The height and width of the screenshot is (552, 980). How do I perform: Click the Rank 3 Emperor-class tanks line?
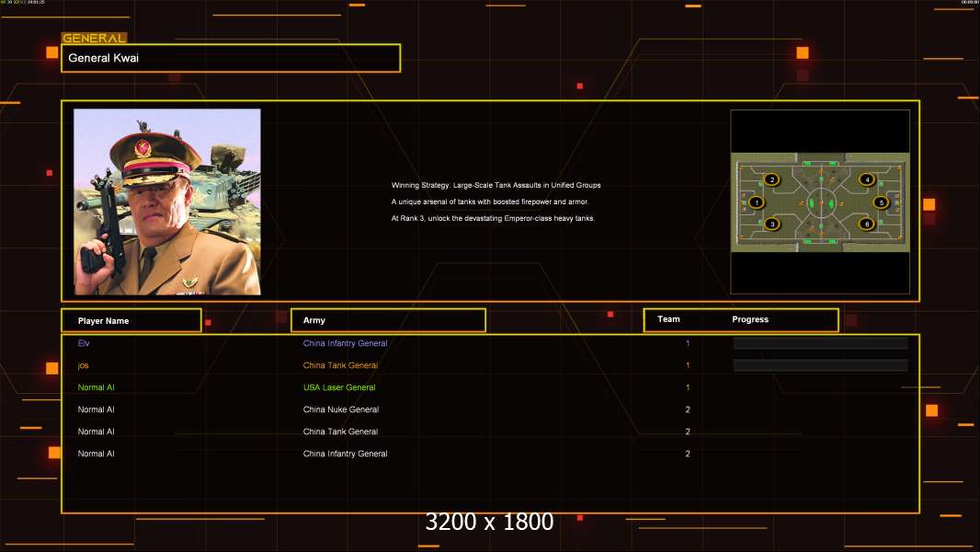click(x=493, y=218)
